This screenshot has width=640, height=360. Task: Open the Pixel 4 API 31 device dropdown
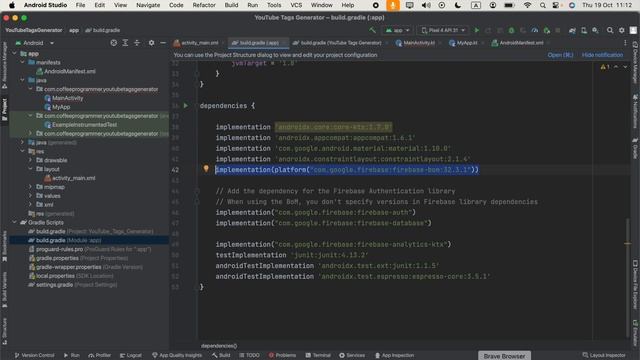point(443,30)
